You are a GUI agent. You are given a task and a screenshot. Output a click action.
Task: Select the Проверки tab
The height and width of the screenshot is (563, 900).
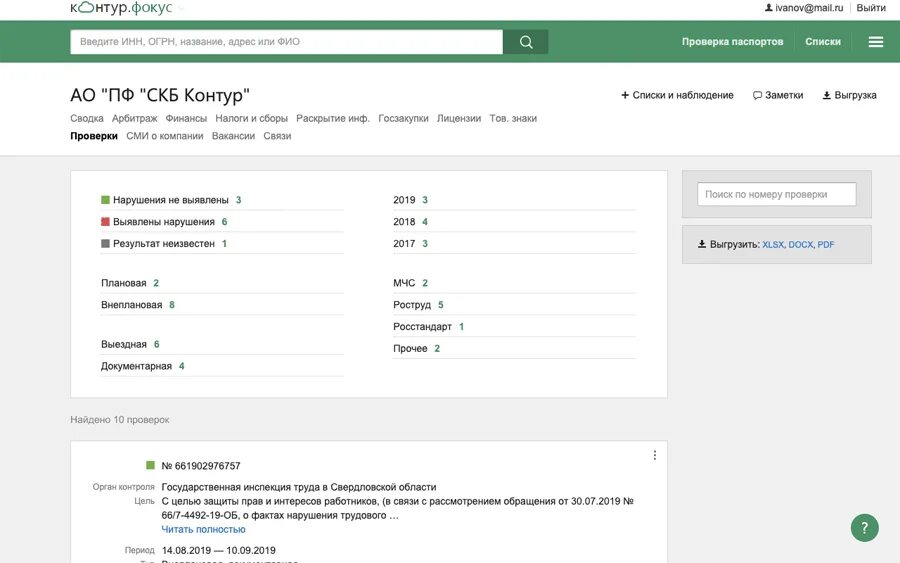point(94,136)
